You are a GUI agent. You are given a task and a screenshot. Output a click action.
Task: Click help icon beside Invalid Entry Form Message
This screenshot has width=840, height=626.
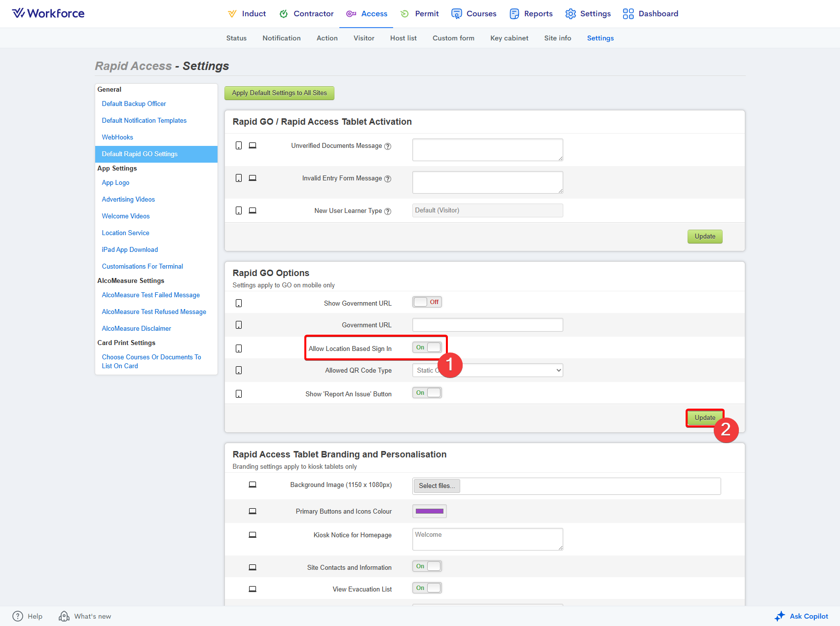coord(388,179)
